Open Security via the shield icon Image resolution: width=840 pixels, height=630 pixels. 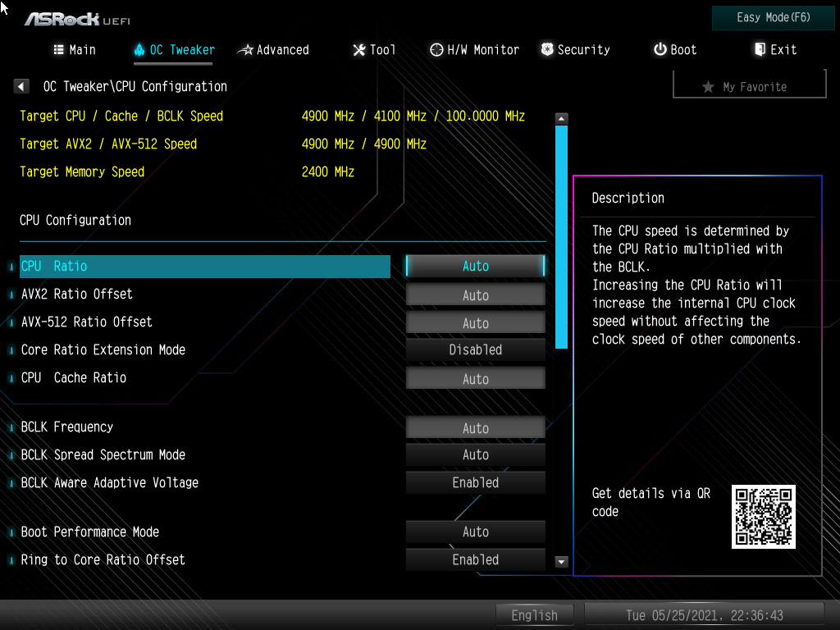click(546, 49)
